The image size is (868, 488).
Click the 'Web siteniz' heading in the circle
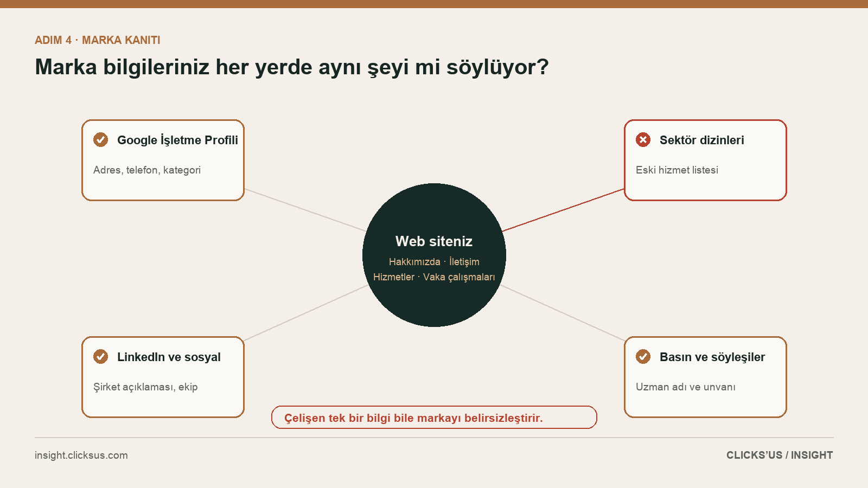[434, 241]
